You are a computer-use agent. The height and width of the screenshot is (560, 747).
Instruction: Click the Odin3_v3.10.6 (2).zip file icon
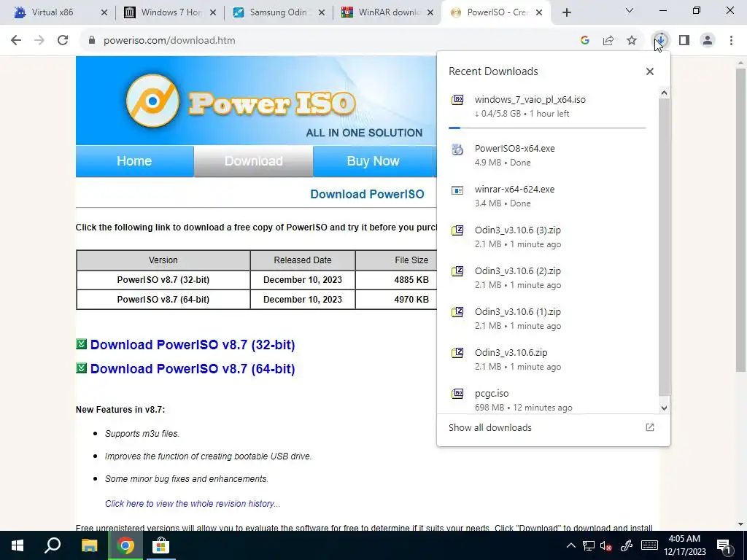click(x=457, y=271)
